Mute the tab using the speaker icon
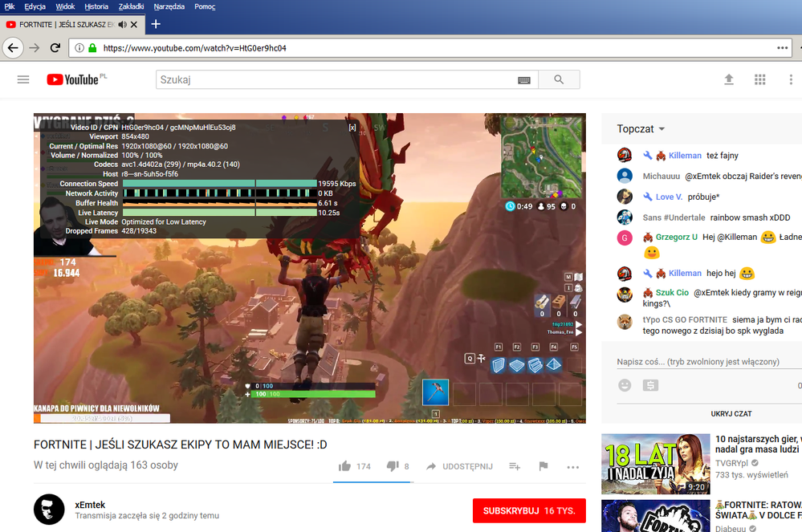 [x=122, y=25]
